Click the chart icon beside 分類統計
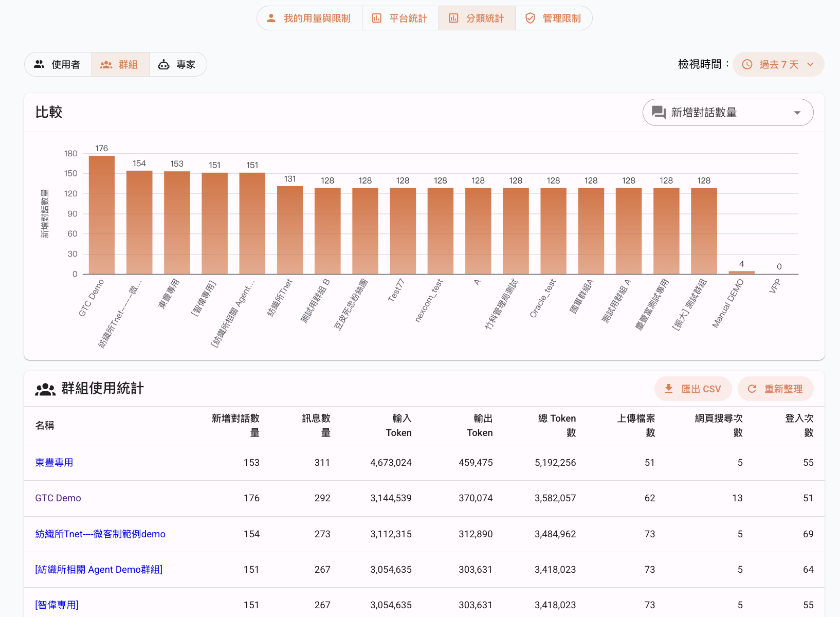The height and width of the screenshot is (617, 840). pos(453,18)
